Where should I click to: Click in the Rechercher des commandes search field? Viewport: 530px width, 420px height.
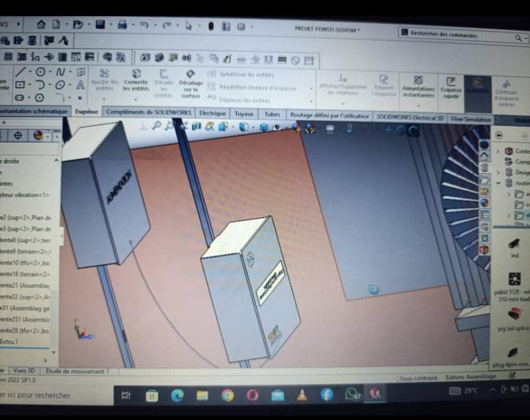point(455,35)
